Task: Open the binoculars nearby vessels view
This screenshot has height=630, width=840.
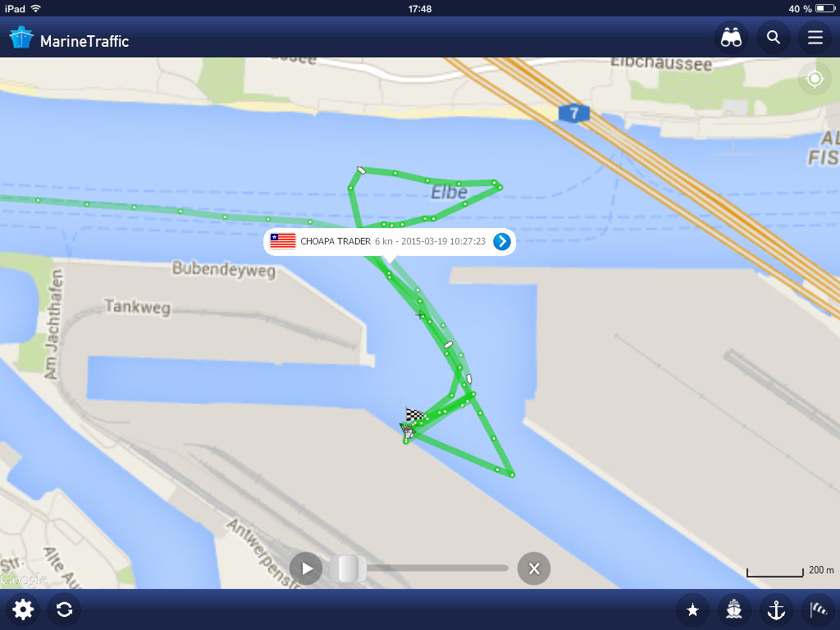Action: coord(731,38)
